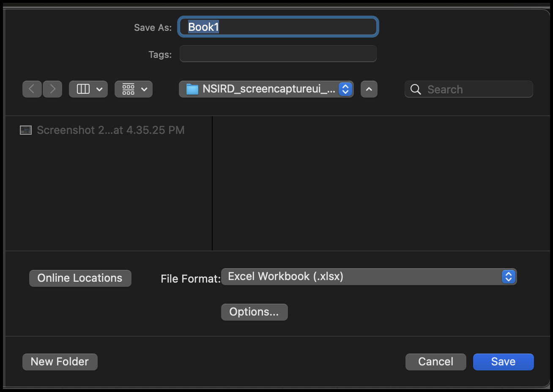553x392 pixels.
Task: Click the magnifying glass search icon
Action: [x=416, y=90]
